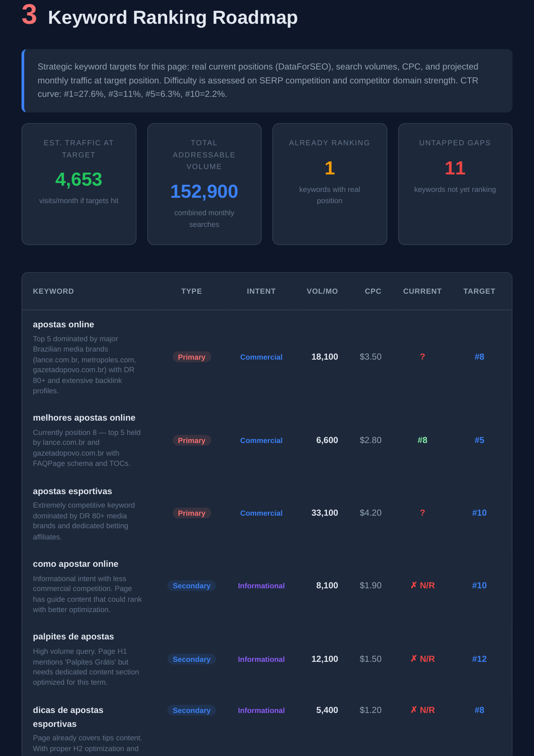Viewport: 534px width, 756px height.
Task: Click the Commercial intent for apostas esportivas
Action: (x=261, y=513)
